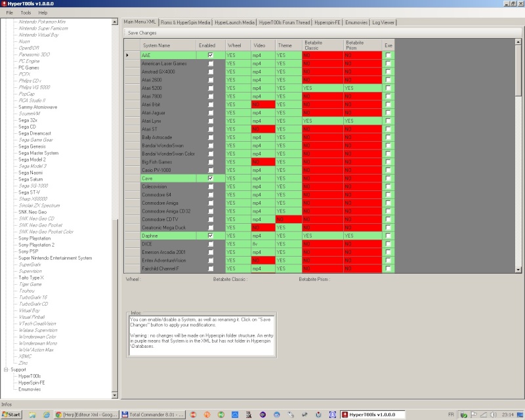The height and width of the screenshot is (420, 525).
Task: Switch to the Emumovies tab
Action: point(356,22)
